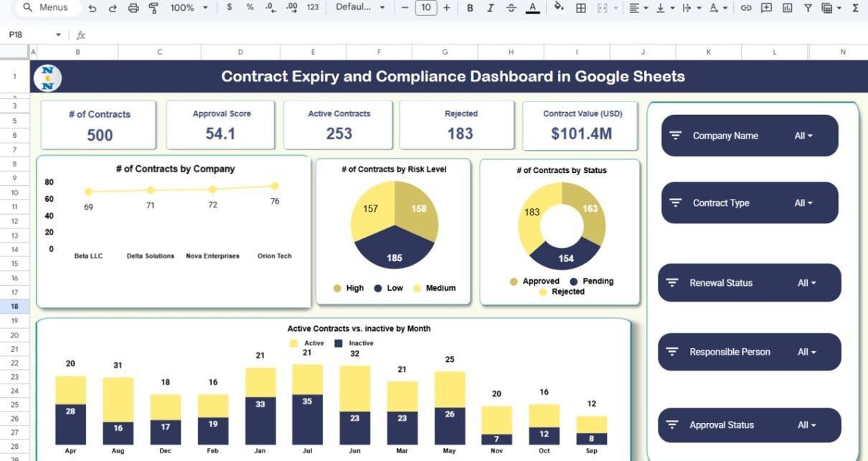Image resolution: width=868 pixels, height=461 pixels.
Task: Toggle bold formatting
Action: [470, 8]
